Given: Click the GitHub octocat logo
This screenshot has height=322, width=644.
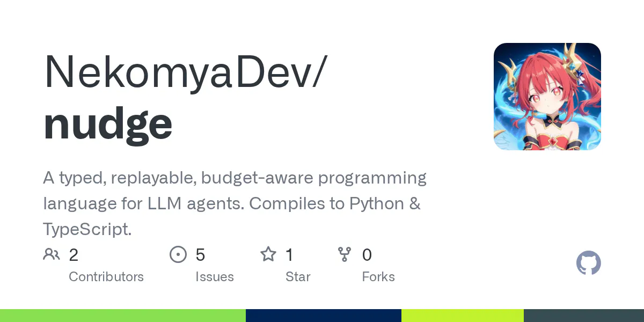Looking at the screenshot, I should pos(589,263).
